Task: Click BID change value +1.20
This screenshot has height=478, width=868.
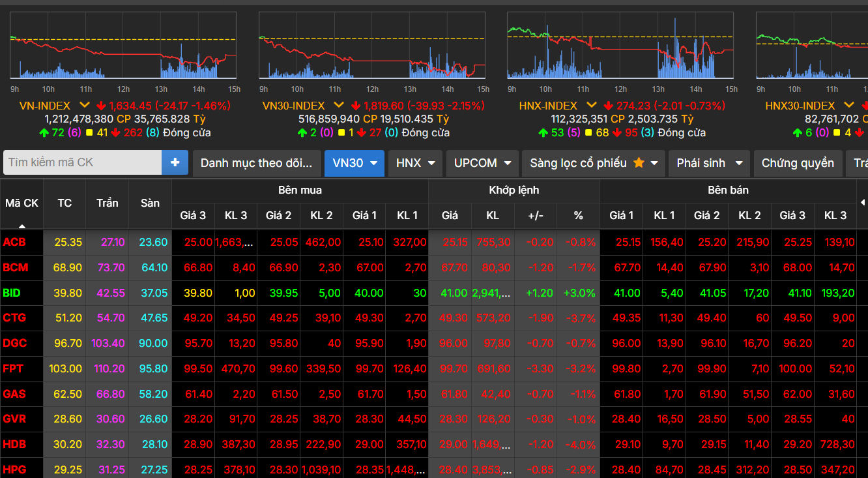Action: coord(540,293)
